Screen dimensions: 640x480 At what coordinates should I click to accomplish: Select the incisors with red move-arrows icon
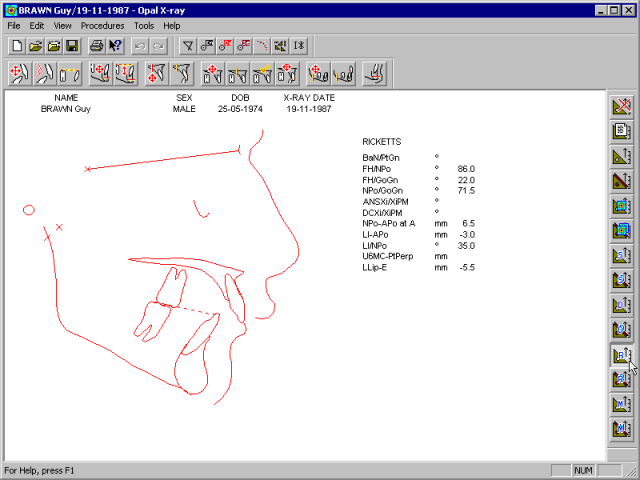tap(20, 73)
